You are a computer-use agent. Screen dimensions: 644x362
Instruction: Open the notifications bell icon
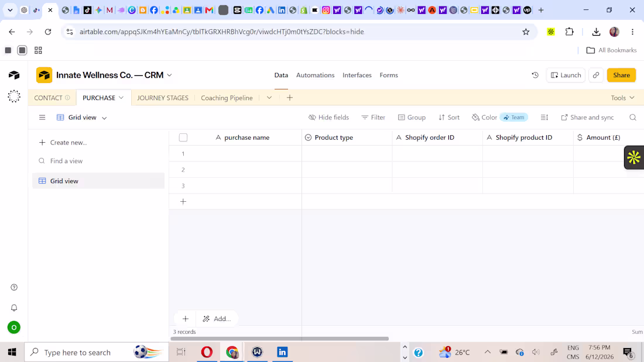click(x=14, y=308)
